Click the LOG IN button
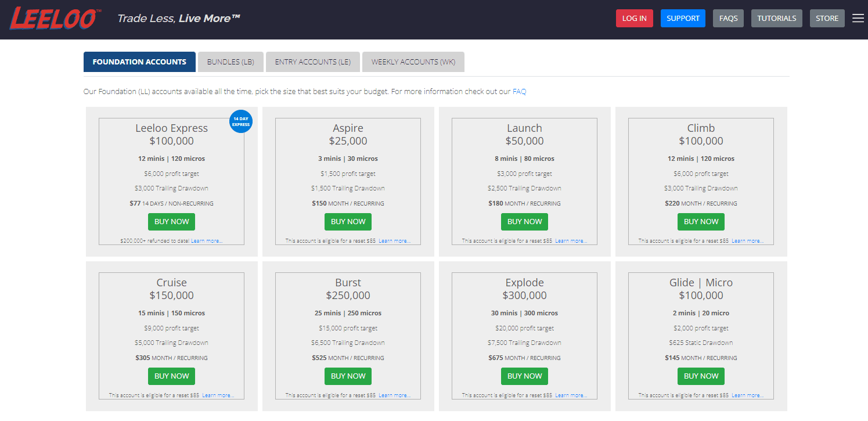Image resolution: width=868 pixels, height=421 pixels. point(634,18)
